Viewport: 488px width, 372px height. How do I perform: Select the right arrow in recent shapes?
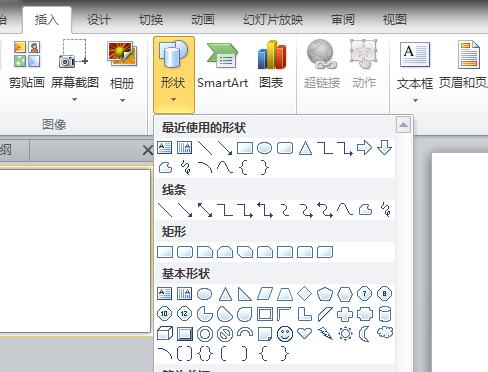pos(364,147)
